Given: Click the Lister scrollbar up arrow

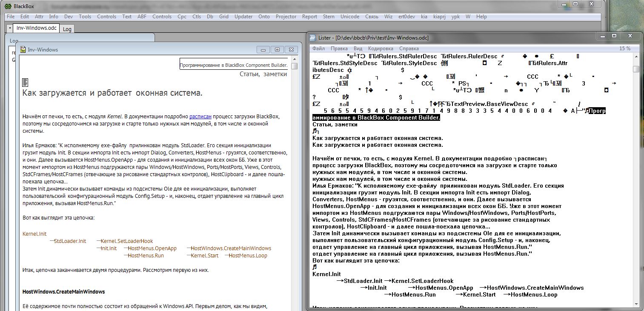Looking at the screenshot, I should click(x=636, y=56).
